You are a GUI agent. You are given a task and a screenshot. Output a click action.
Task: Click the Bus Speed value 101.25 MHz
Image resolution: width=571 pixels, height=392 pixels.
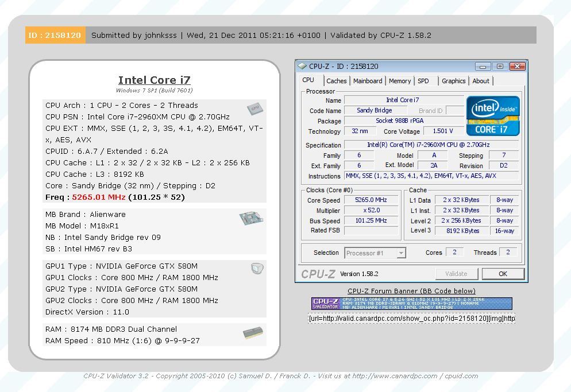(371, 220)
